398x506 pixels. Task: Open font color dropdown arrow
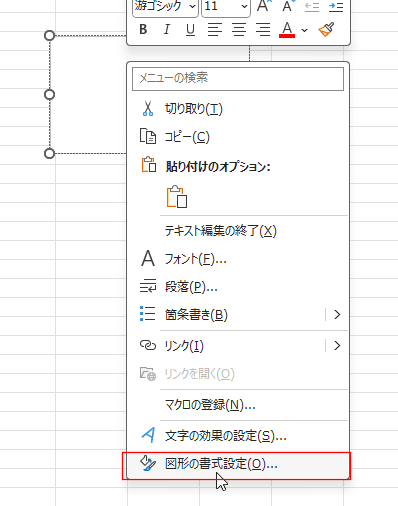click(304, 30)
